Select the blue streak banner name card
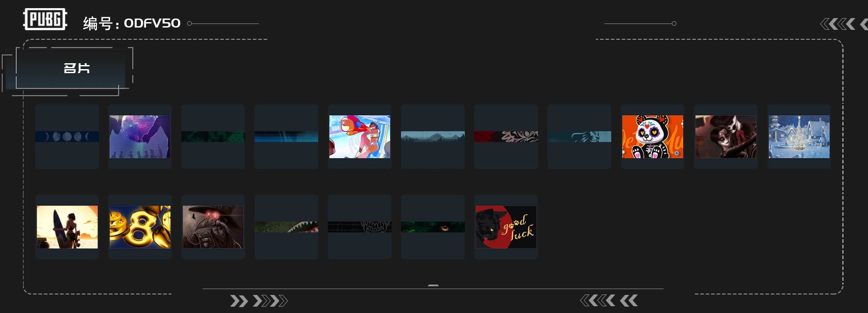The width and height of the screenshot is (868, 313). click(287, 136)
